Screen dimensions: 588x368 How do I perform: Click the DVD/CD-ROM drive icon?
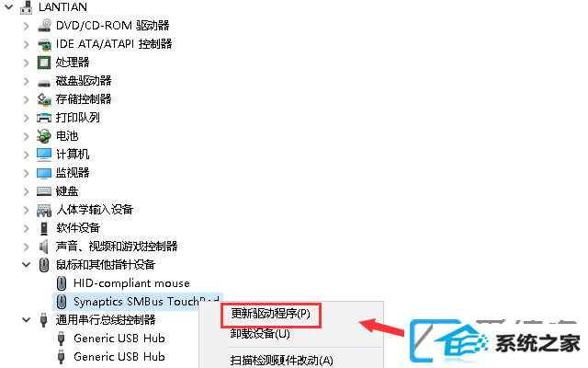(x=44, y=26)
